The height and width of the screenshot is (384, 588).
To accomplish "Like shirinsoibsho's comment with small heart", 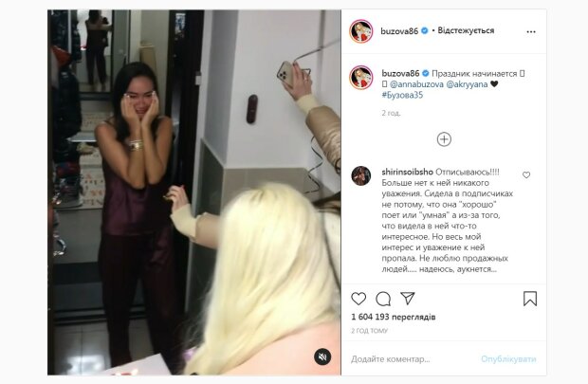I will [526, 174].
